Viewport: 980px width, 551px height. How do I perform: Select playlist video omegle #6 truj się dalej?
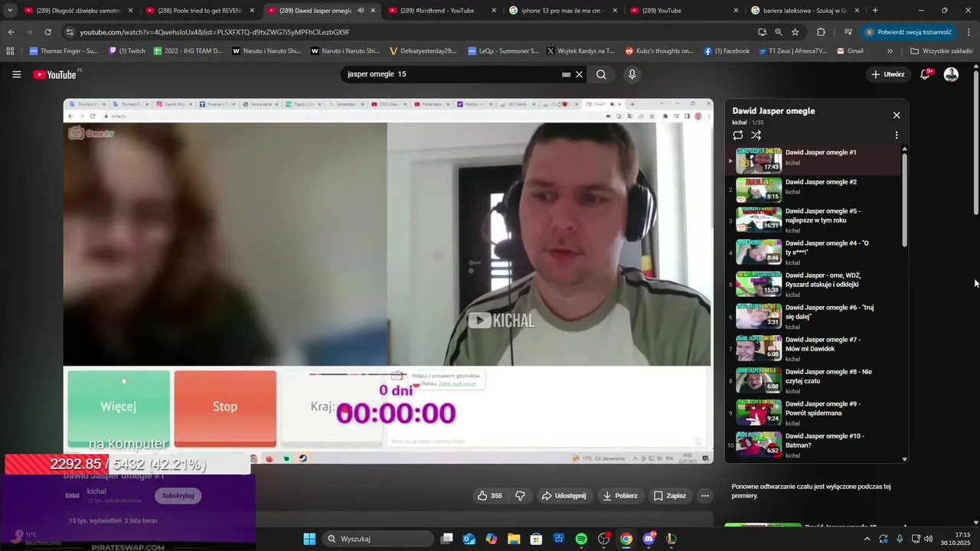coord(815,316)
